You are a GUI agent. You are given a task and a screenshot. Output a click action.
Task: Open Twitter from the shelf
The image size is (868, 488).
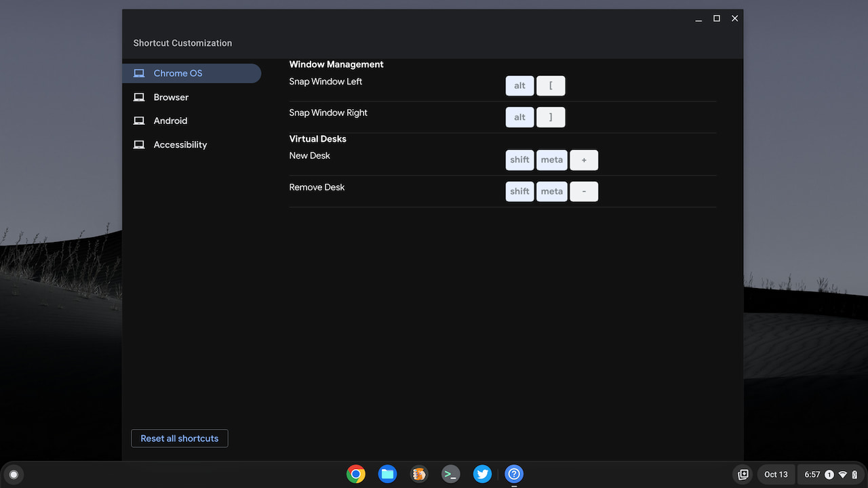[482, 474]
